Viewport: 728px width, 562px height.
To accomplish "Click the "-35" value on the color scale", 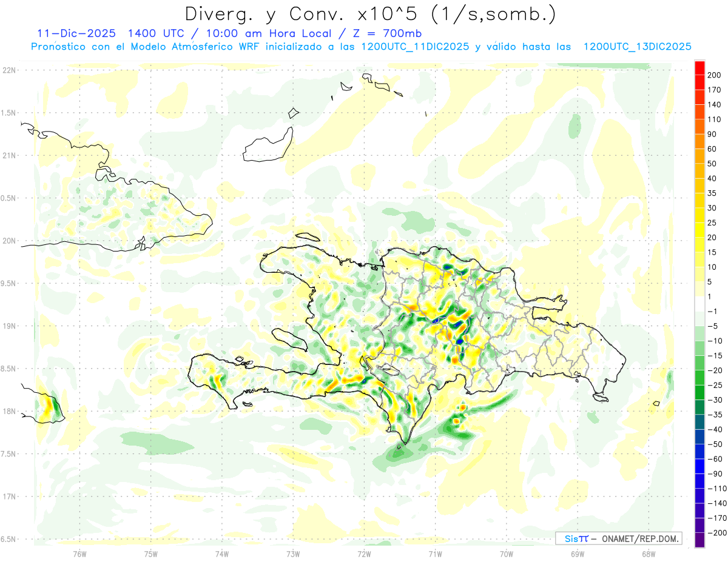I will pos(715,415).
